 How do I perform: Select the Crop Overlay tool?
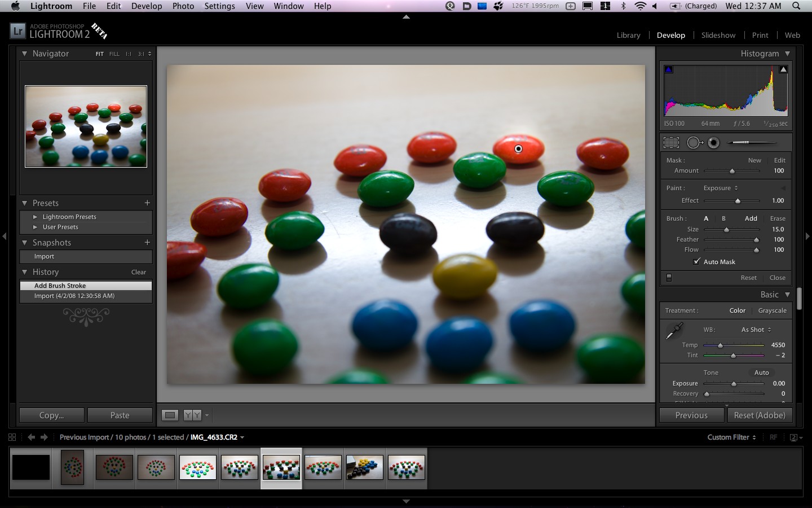click(x=671, y=142)
